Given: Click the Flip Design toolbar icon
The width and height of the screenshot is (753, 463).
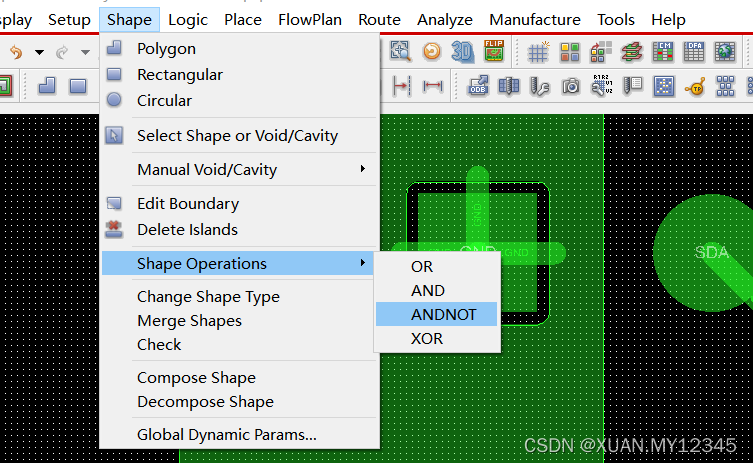Looking at the screenshot, I should point(493,51).
